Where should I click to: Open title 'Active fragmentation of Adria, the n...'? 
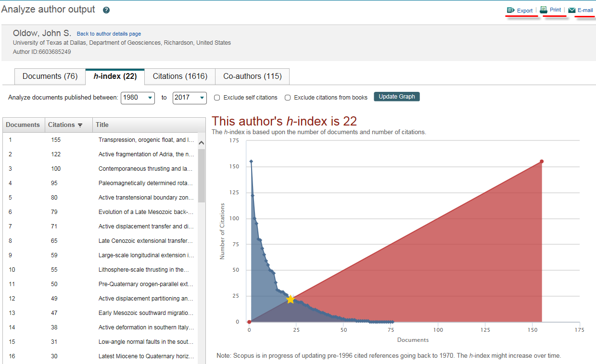point(146,154)
